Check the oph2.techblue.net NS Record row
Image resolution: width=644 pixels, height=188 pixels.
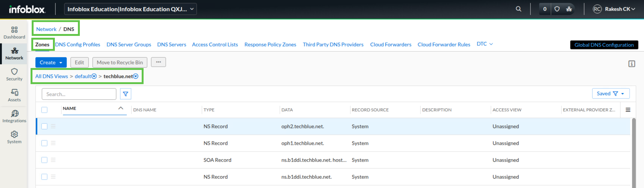coord(44,126)
